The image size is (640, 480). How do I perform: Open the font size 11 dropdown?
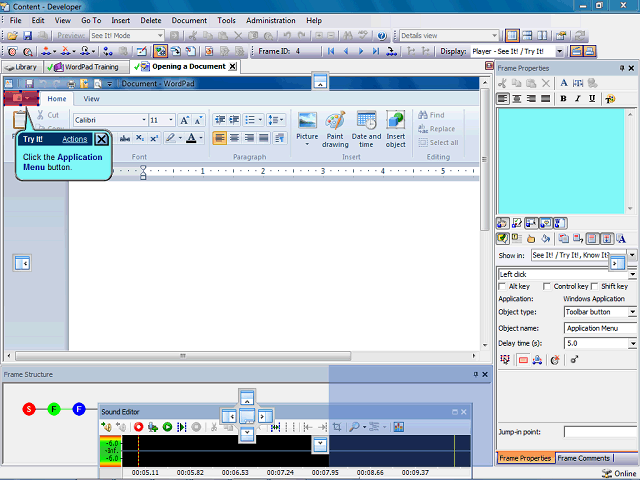(171, 120)
